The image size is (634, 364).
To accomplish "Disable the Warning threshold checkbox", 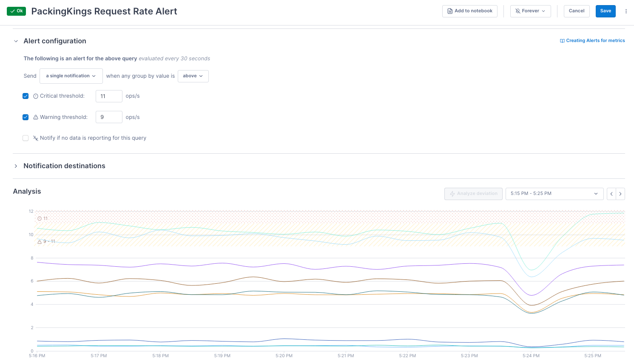I will point(26,117).
